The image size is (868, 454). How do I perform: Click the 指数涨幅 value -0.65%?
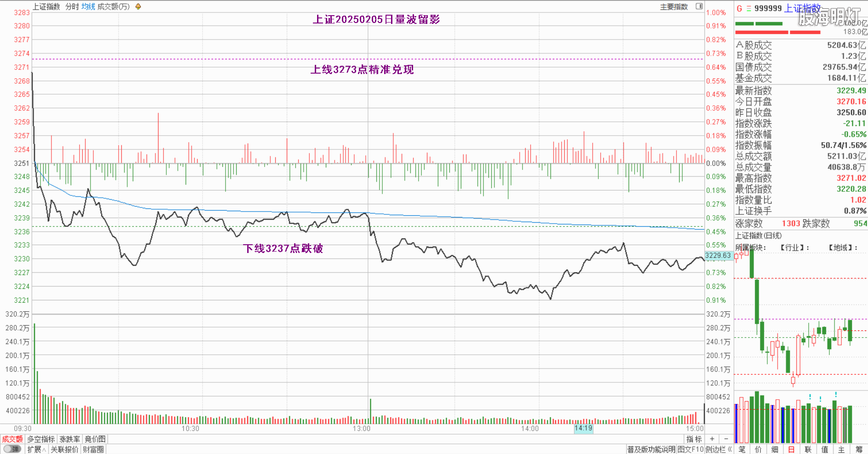click(854, 134)
